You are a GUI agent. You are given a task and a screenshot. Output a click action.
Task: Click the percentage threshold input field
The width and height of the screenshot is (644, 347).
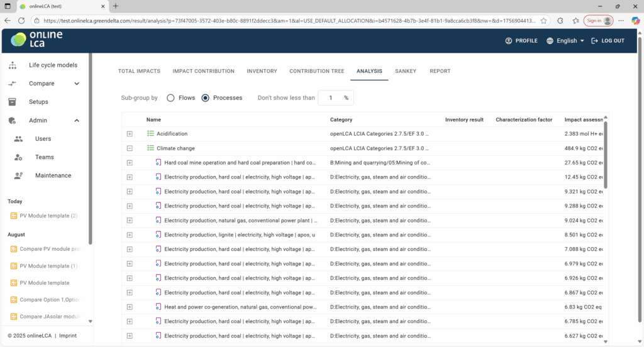click(x=331, y=98)
